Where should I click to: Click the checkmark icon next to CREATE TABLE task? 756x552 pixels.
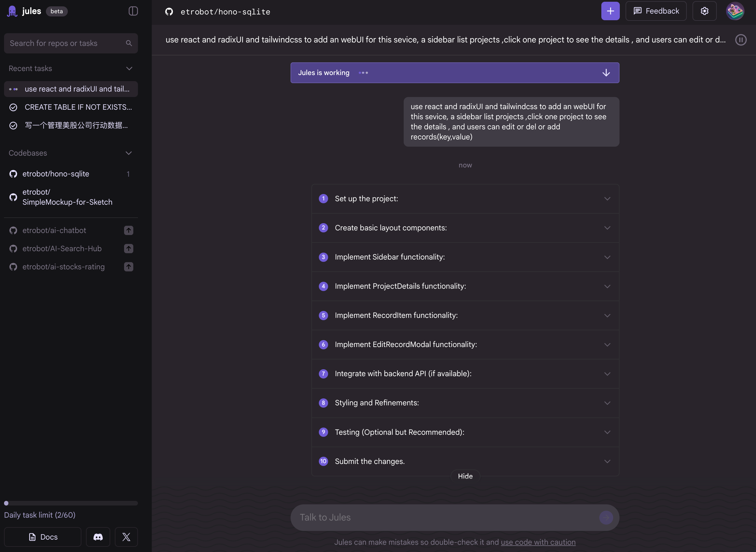[x=13, y=107]
